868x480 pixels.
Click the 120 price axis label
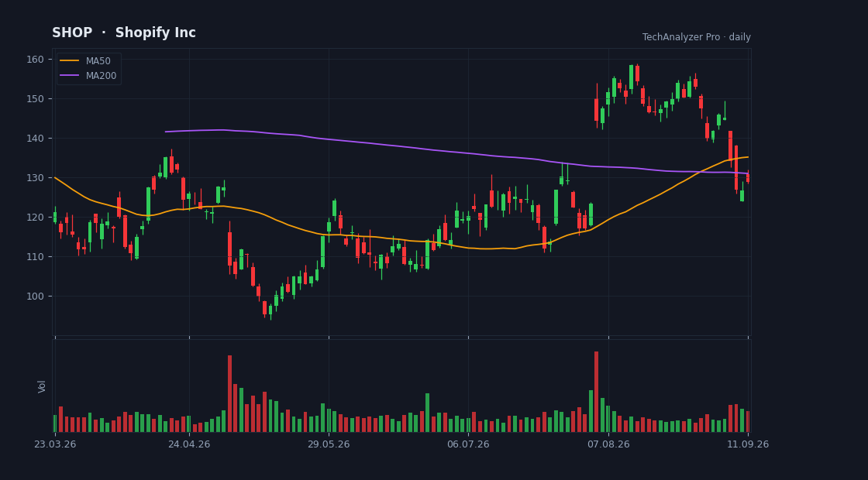pos(36,217)
